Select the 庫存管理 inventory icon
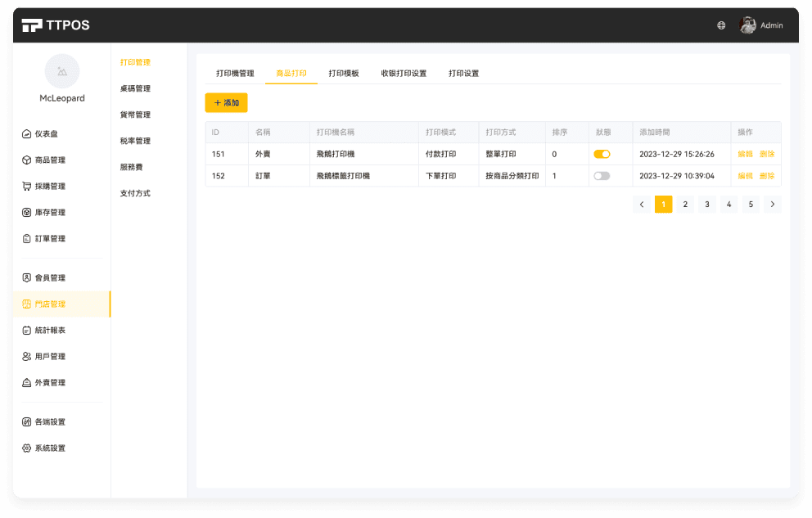Screen dimensions: 812x518 27,213
